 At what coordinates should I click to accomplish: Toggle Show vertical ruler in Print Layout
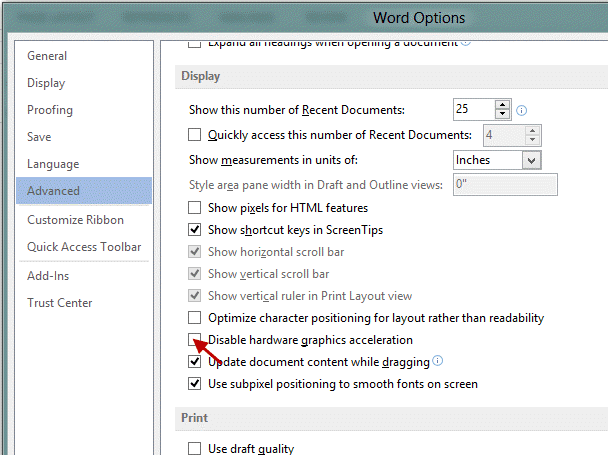pyautogui.click(x=194, y=296)
